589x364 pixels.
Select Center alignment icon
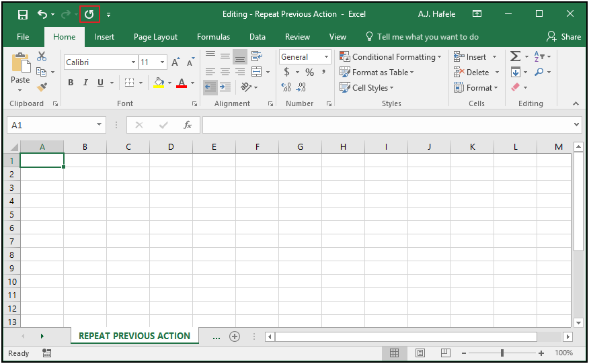[225, 72]
